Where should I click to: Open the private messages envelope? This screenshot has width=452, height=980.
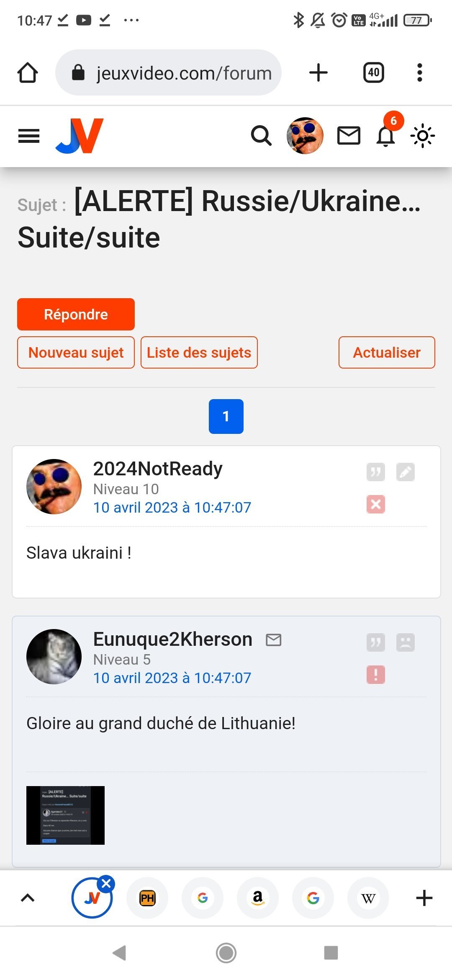[x=349, y=136]
